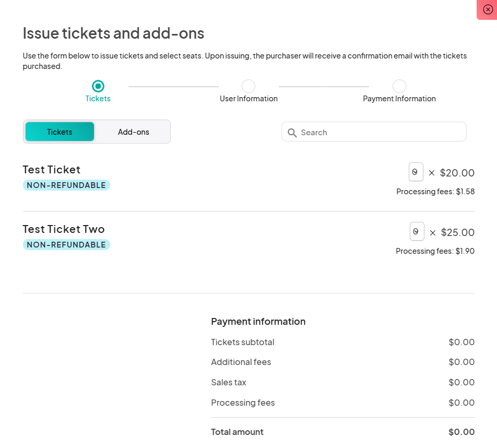Select the User Information stepper radio button
The image size is (497, 448).
click(249, 86)
